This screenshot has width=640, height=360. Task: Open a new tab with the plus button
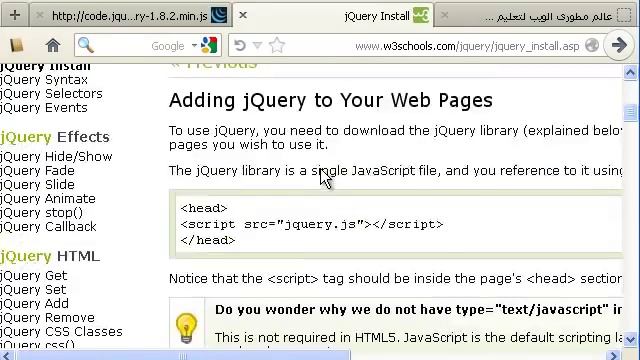click(x=15, y=15)
